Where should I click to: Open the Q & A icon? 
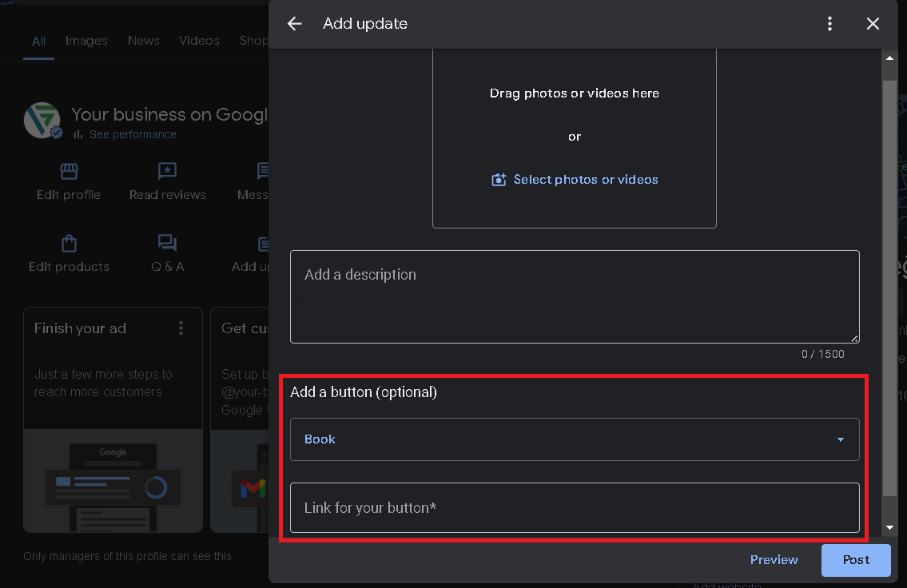pyautogui.click(x=167, y=243)
